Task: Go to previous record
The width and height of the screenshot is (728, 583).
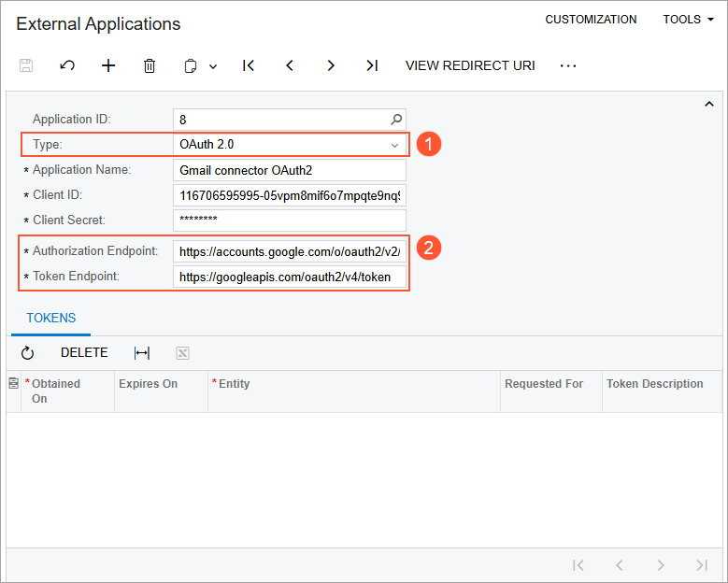Action: 290,65
